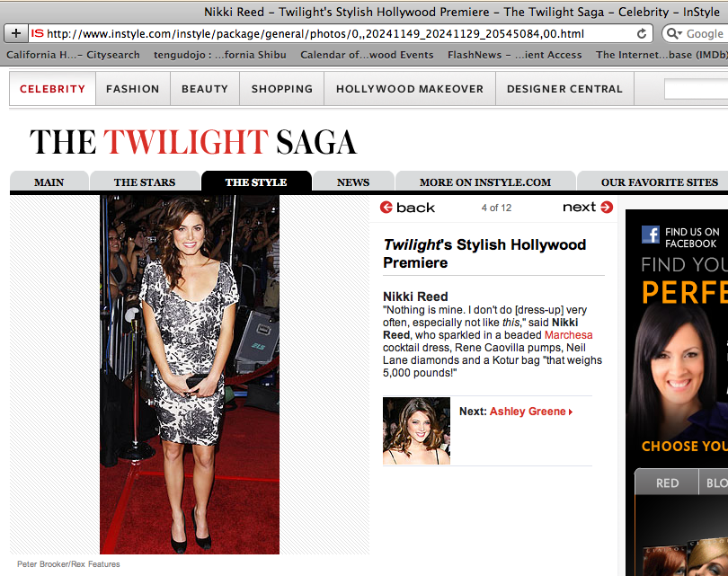Click the red next arrow icon
The height and width of the screenshot is (576, 728).
607,207
